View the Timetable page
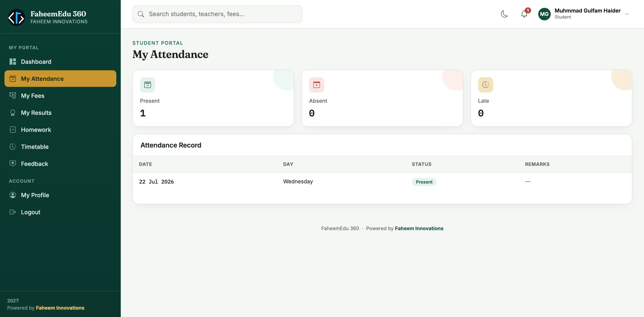 click(60, 147)
